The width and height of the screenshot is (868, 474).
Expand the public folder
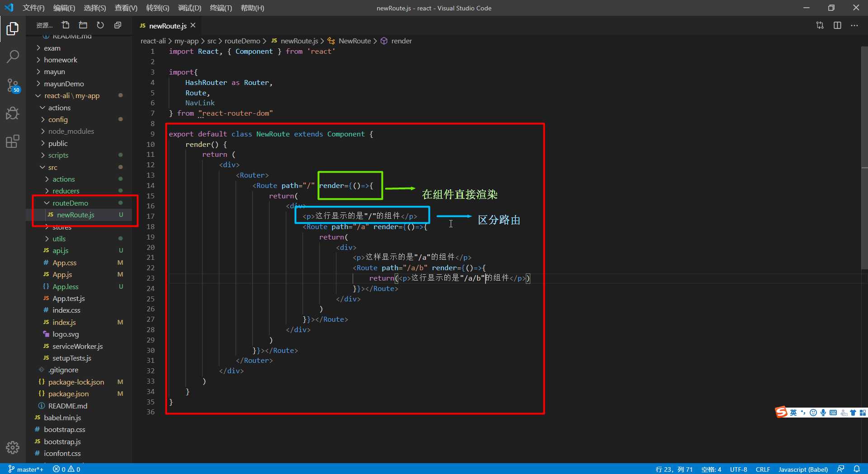[x=79, y=143]
